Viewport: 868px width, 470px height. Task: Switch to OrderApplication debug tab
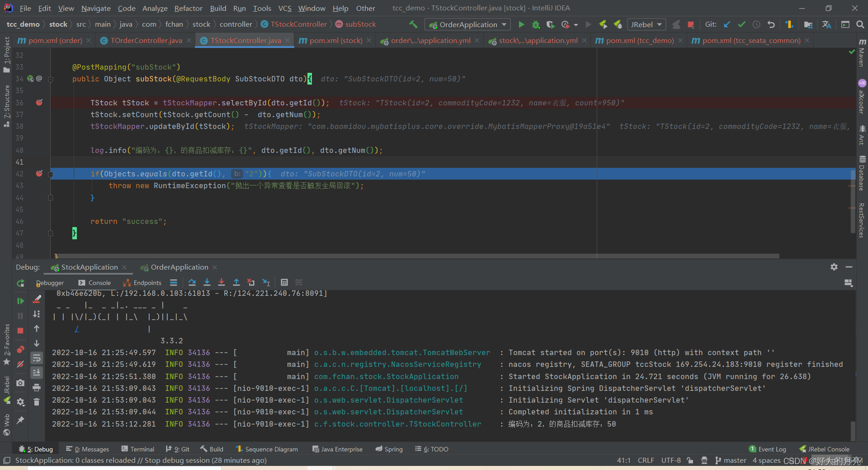click(x=179, y=267)
